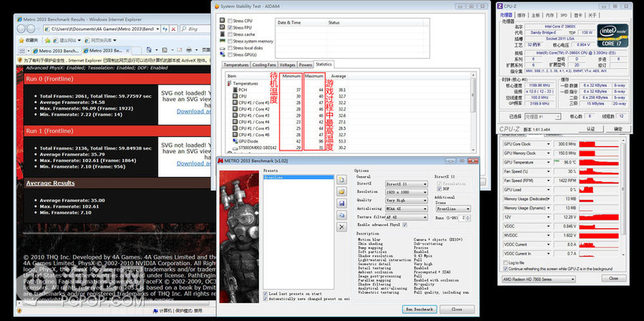This screenshot has width=644, height=321.
Task: Click the Add to favorites bar star icon
Action: [48, 40]
